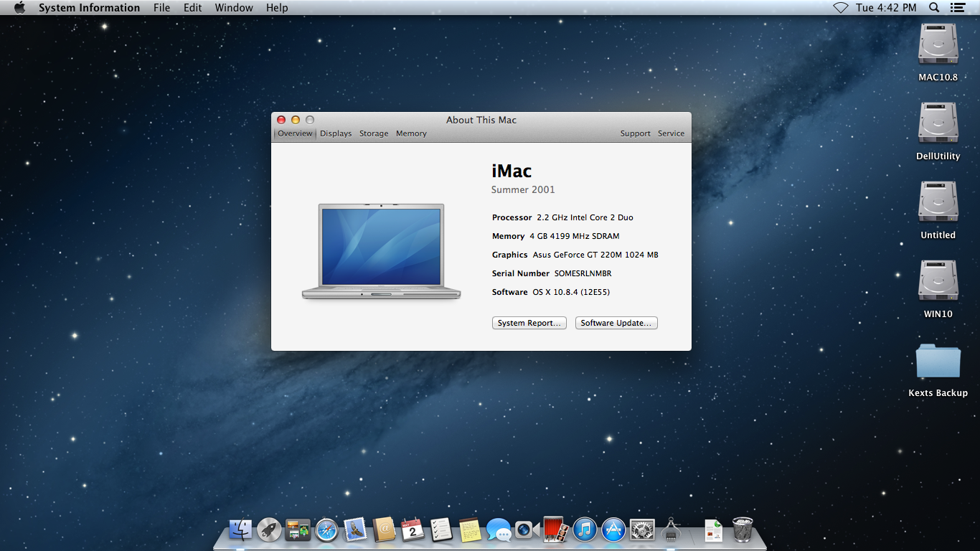This screenshot has width=980, height=551.
Task: Open the Trash in dock
Action: point(743,530)
